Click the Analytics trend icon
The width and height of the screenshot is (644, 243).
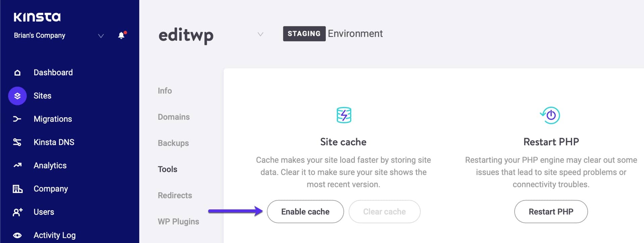17,165
